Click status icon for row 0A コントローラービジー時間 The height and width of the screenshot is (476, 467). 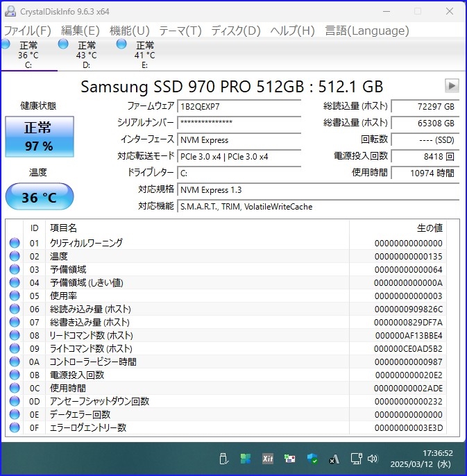[x=15, y=362]
